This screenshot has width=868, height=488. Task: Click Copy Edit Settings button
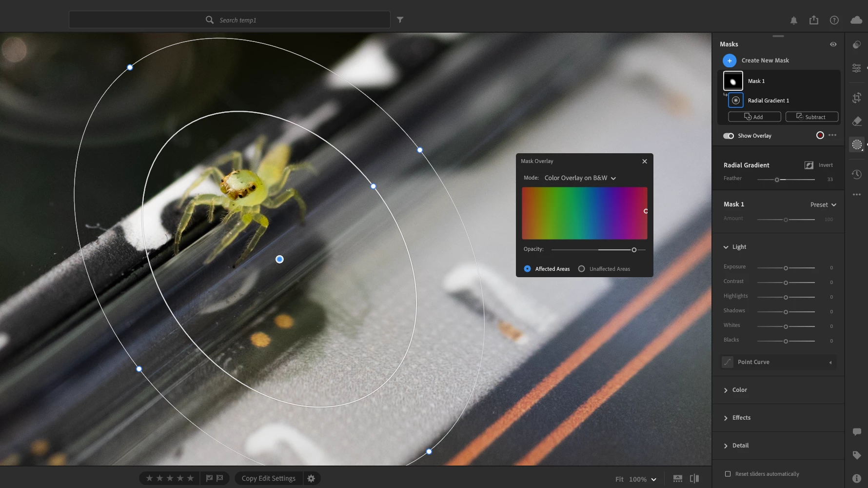[269, 478]
